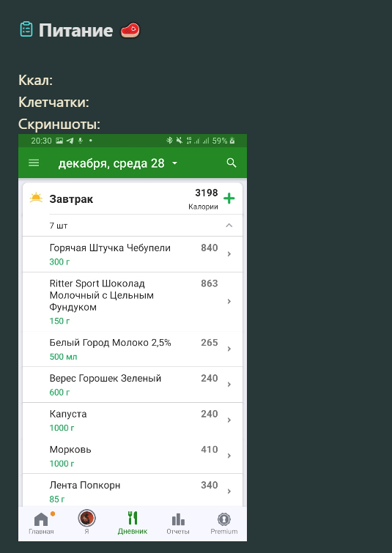
Task: Open the Отчеты reports tab
Action: [178, 524]
